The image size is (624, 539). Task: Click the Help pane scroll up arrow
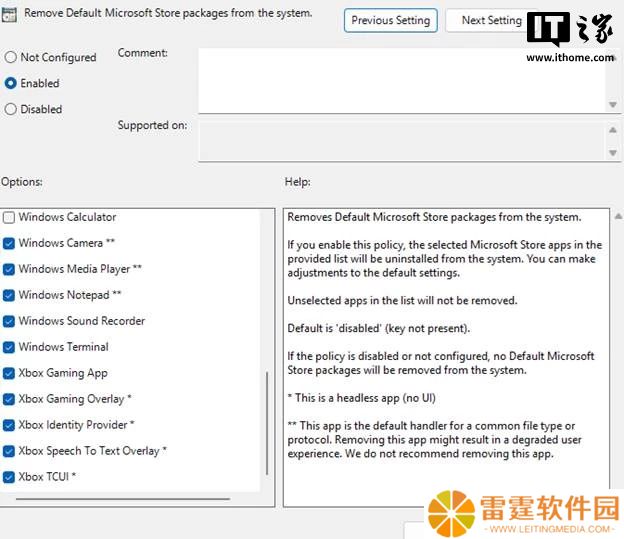tap(618, 217)
